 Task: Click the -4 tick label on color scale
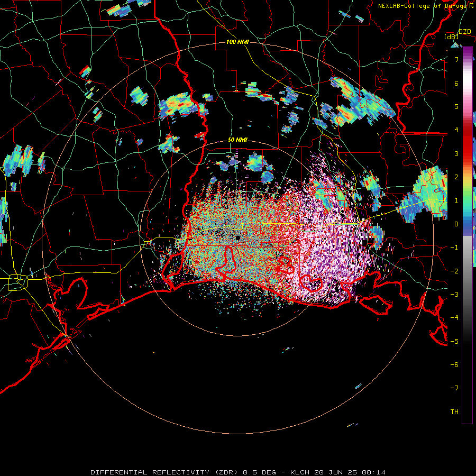pos(454,317)
